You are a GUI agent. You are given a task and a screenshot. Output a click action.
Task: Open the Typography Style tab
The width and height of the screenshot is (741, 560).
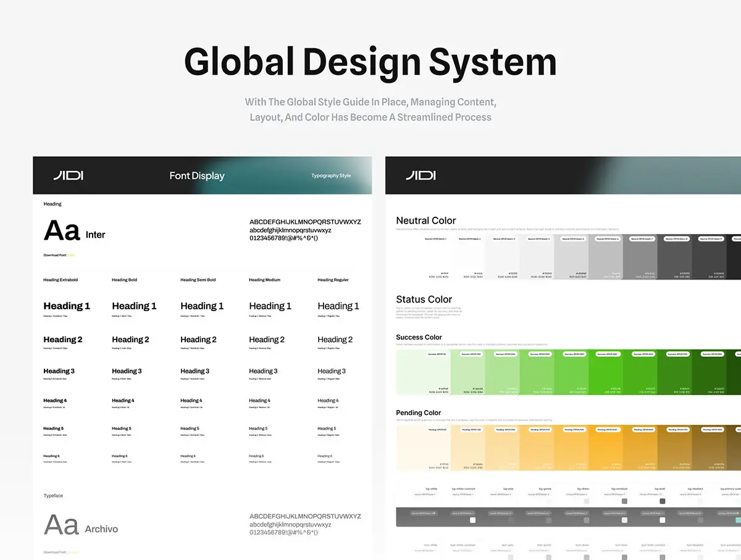(x=331, y=176)
